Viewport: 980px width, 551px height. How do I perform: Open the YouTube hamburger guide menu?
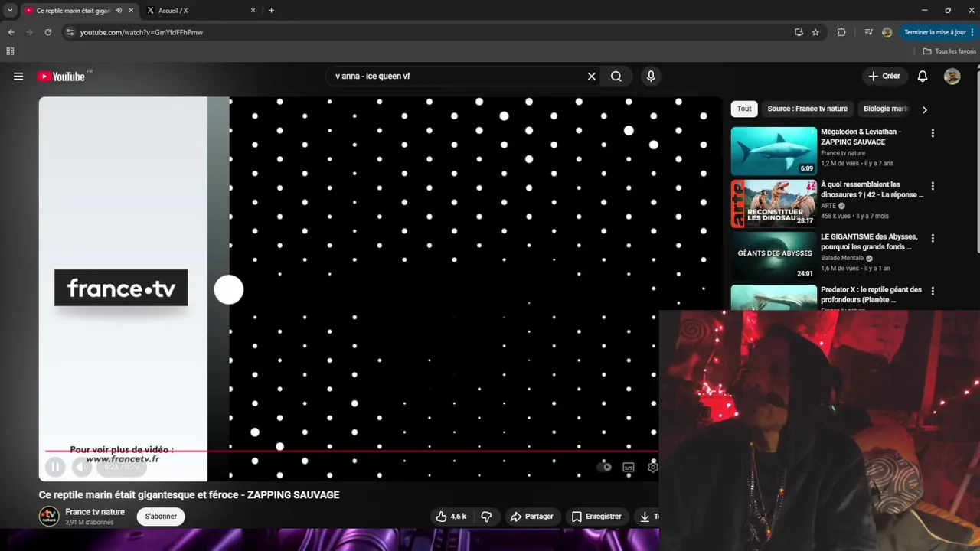tap(18, 77)
